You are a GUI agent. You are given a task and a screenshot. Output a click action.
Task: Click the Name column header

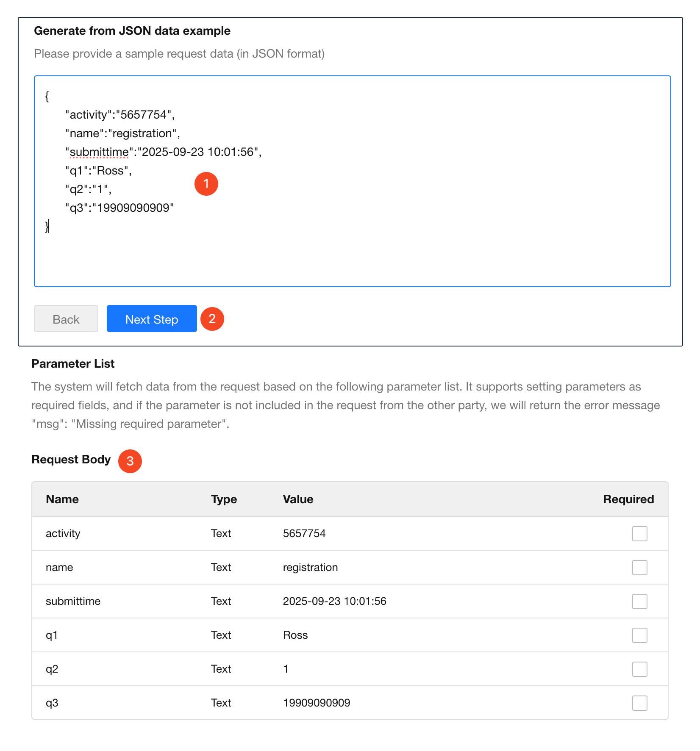click(x=62, y=499)
